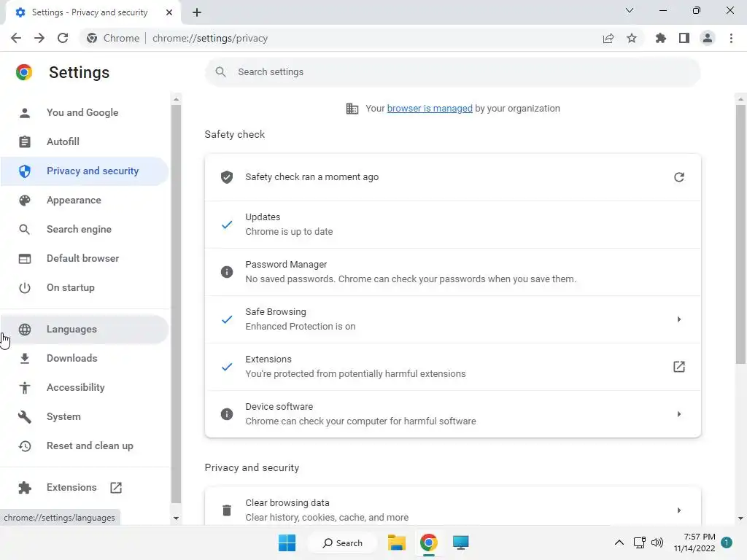Image resolution: width=747 pixels, height=560 pixels.
Task: Open Accessibility settings
Action: pos(85,388)
